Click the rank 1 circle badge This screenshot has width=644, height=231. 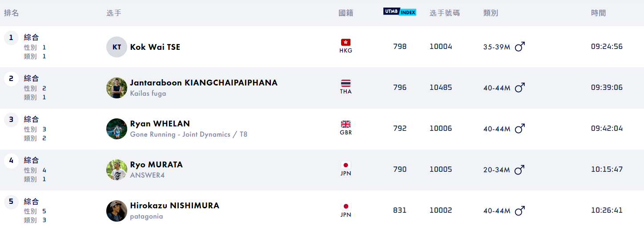(x=11, y=38)
